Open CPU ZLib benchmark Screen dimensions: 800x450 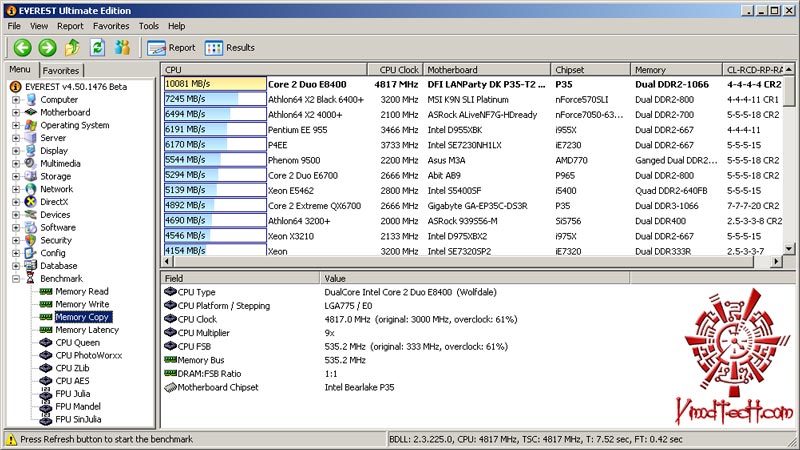coord(72,368)
